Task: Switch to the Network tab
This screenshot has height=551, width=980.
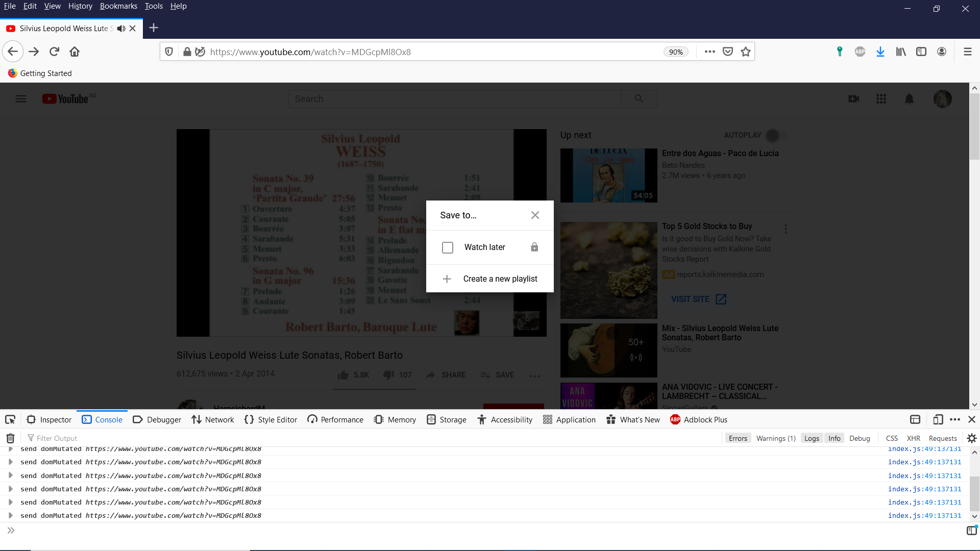Action: (x=213, y=419)
